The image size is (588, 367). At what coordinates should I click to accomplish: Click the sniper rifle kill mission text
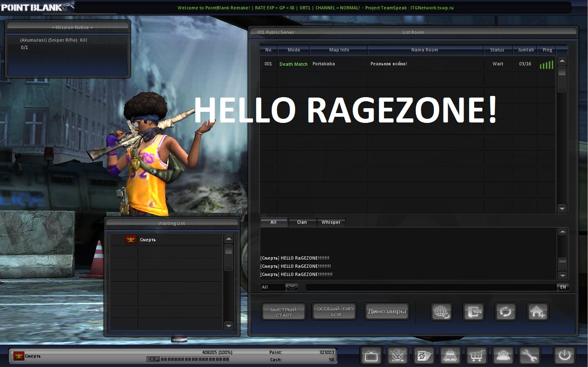click(53, 40)
